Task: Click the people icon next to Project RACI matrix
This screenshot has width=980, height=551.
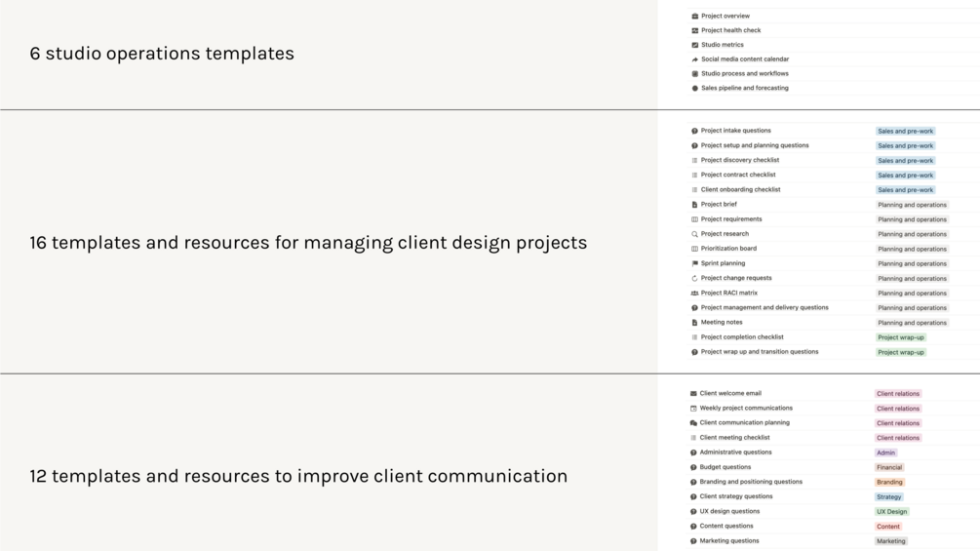Action: [694, 293]
